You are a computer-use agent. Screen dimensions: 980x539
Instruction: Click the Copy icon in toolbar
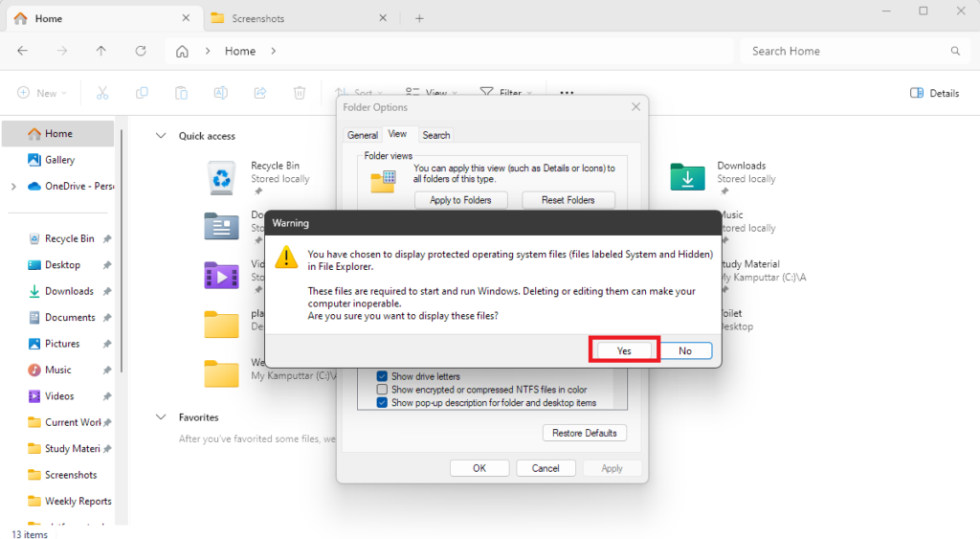(142, 93)
